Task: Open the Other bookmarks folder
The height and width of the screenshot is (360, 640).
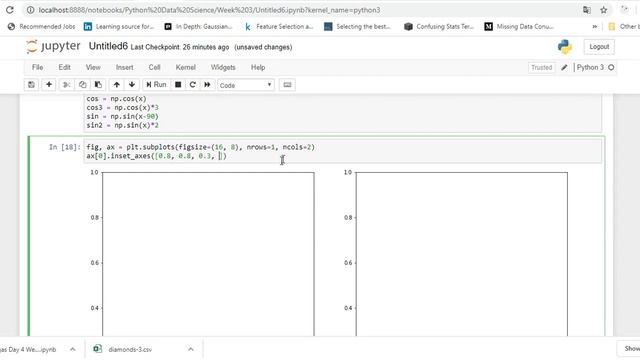Action: (623, 27)
